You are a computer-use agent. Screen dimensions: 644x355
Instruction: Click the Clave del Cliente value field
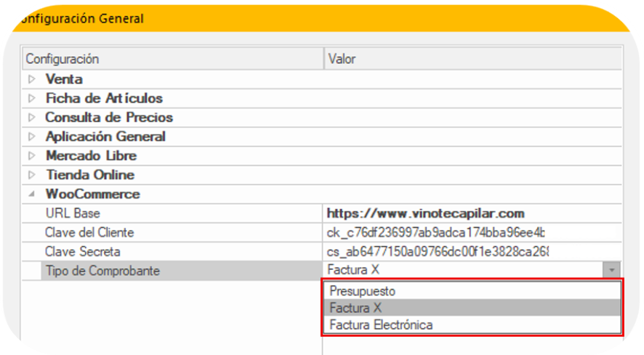(x=472, y=233)
